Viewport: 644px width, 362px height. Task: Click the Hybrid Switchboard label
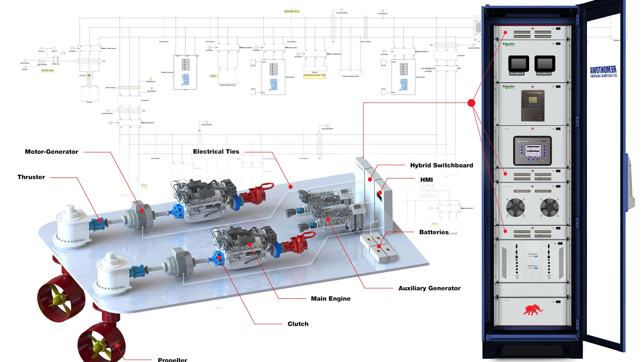441,165
